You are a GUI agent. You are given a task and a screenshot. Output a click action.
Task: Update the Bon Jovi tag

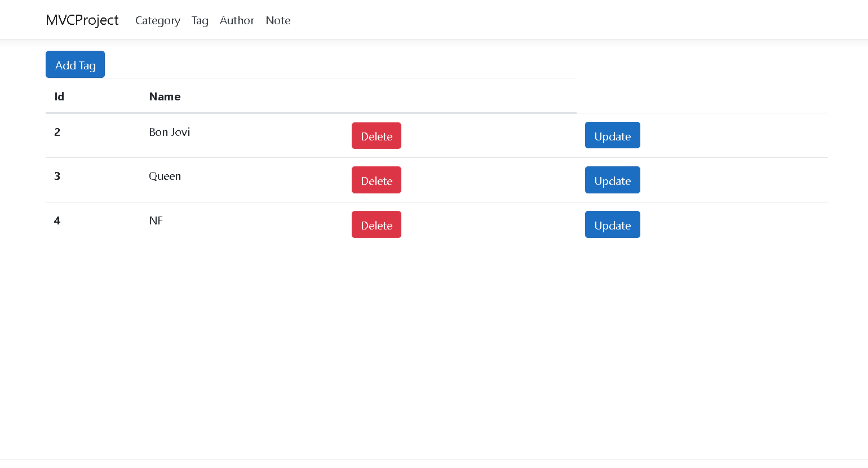pyautogui.click(x=612, y=135)
